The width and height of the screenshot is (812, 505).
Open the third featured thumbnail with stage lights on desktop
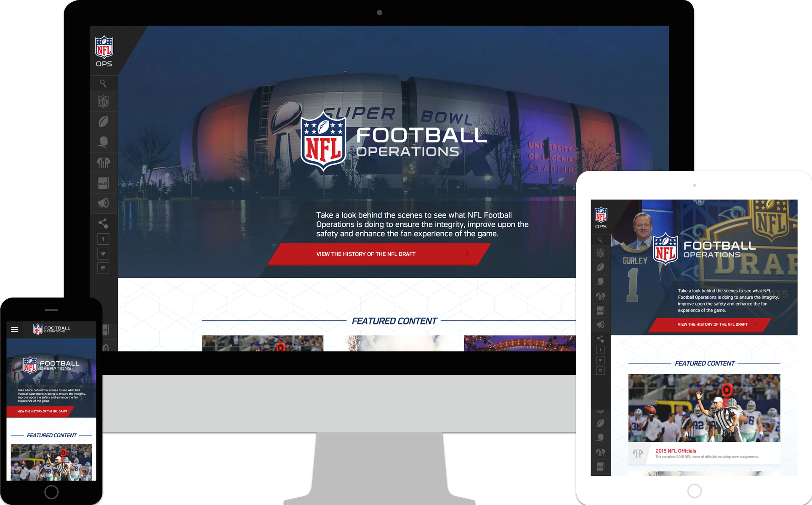pos(520,343)
